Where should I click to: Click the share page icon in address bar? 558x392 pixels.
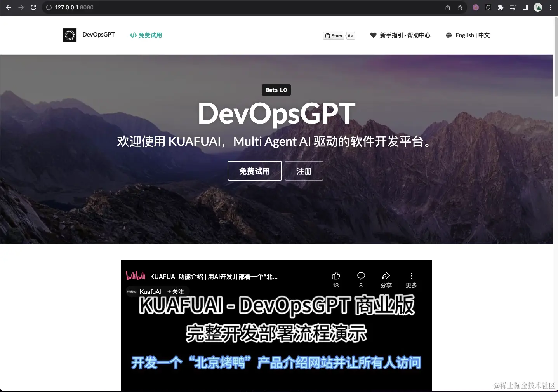[x=448, y=7]
